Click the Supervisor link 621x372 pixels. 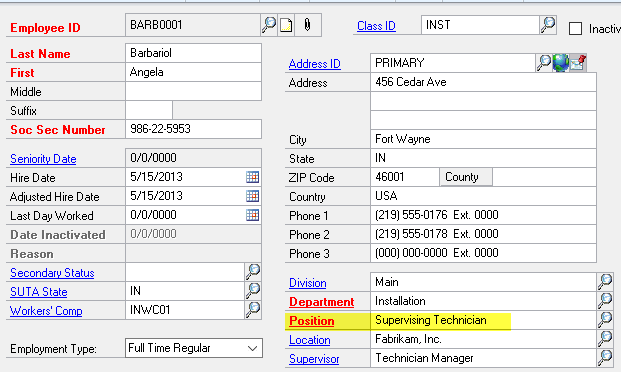click(314, 359)
